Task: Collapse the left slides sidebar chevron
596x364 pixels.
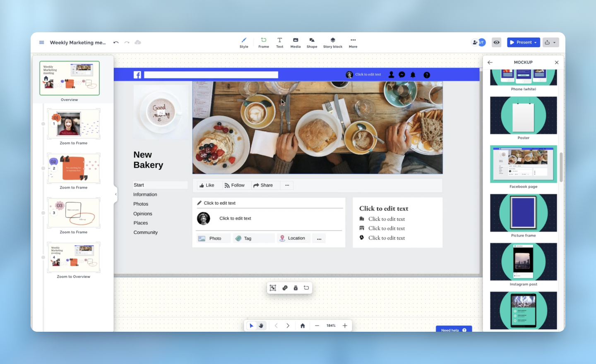Action: pos(115,194)
